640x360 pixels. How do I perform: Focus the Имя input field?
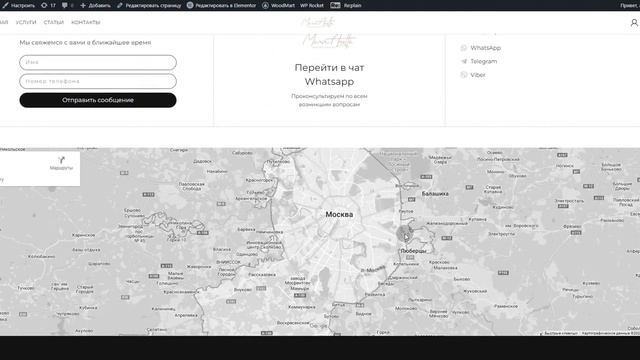98,62
